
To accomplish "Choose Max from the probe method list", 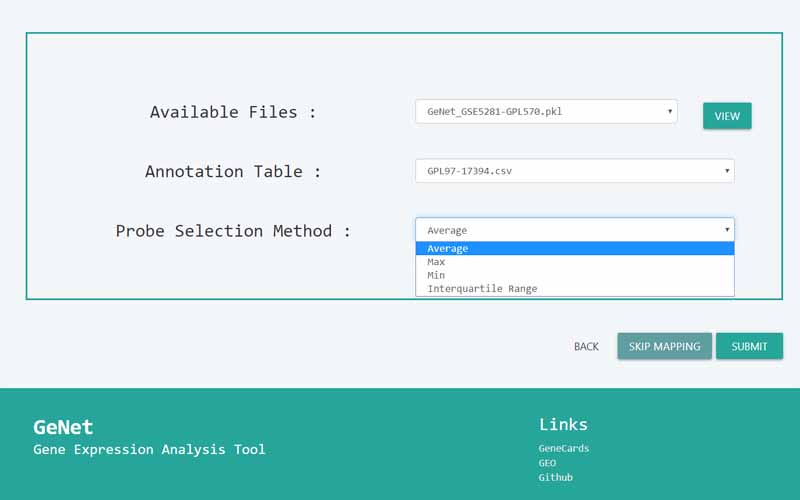I will tap(574, 262).
